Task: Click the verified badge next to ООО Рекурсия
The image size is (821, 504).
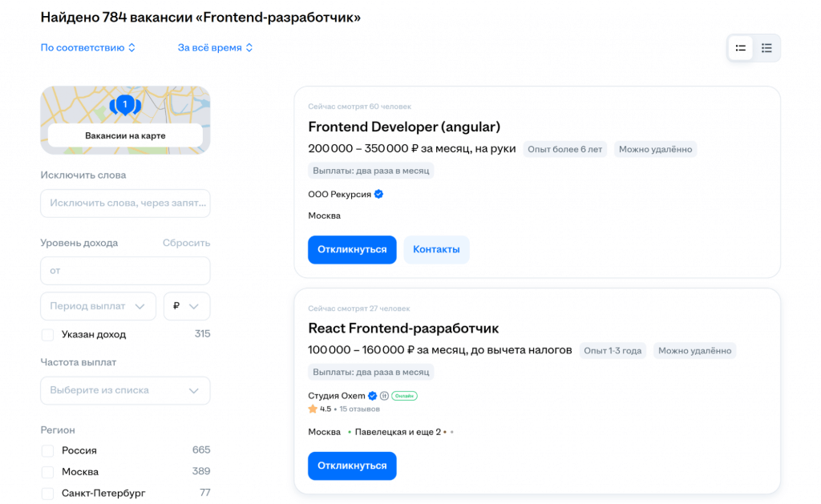Action: click(378, 194)
